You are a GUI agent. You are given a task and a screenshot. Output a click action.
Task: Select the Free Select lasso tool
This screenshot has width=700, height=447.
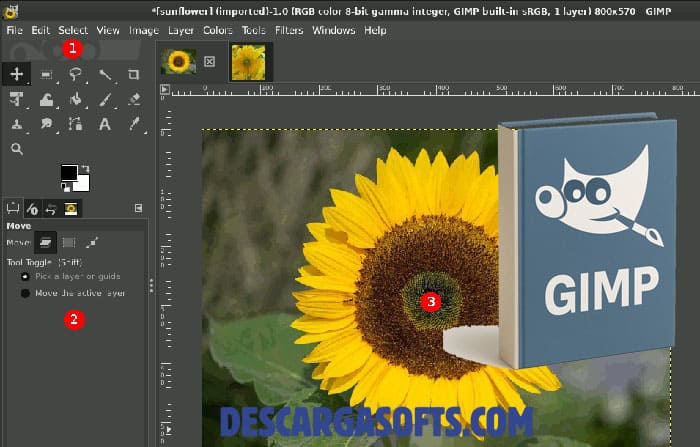coord(75,75)
